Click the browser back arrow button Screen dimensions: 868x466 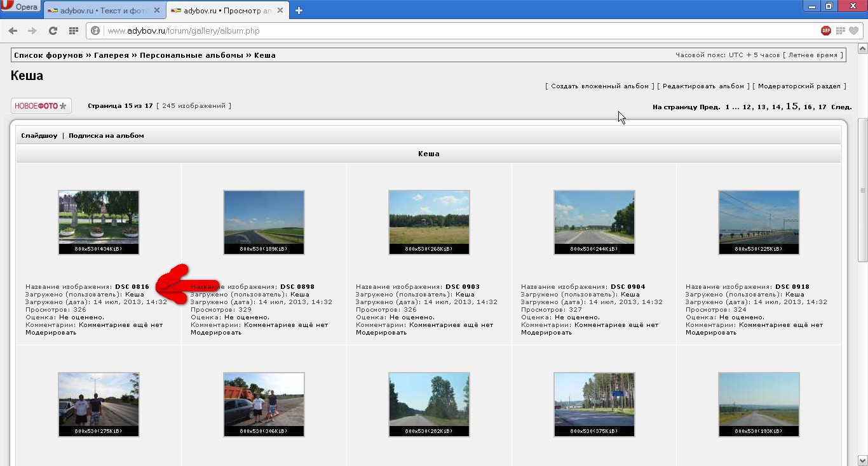tap(13, 30)
